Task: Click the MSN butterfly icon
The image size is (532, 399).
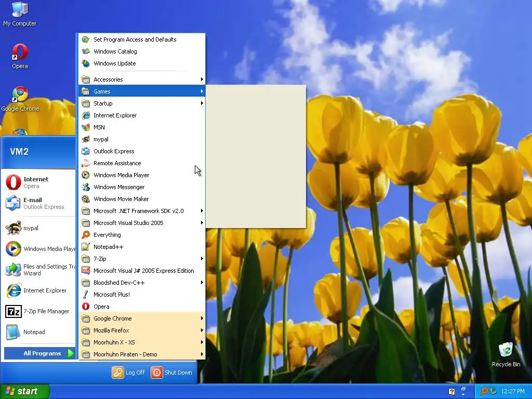Action: tap(86, 127)
